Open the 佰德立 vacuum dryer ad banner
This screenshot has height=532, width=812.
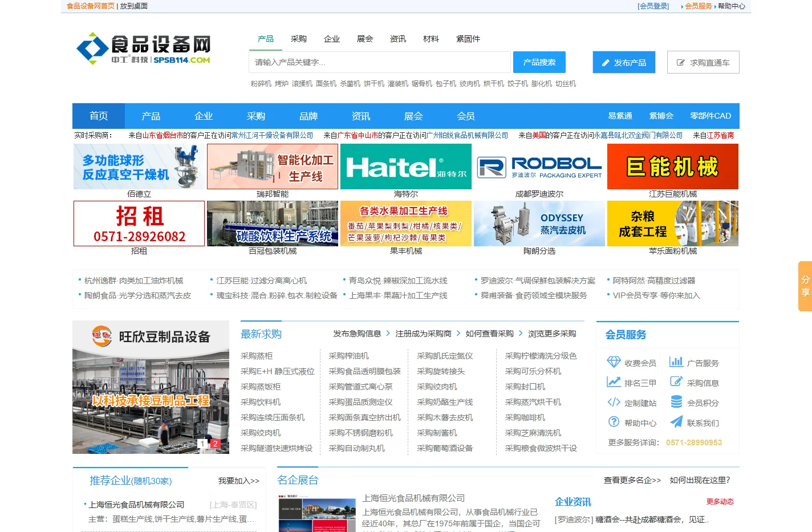[x=139, y=166]
